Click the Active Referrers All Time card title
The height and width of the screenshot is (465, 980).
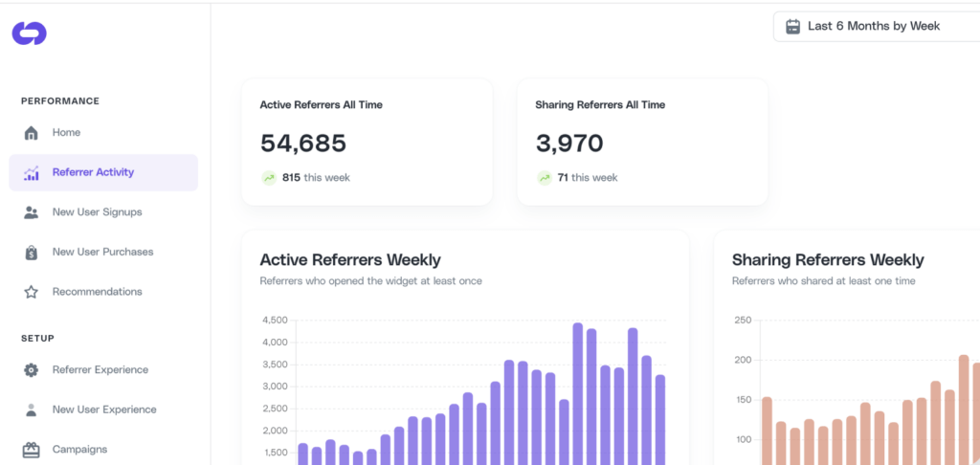(x=321, y=105)
